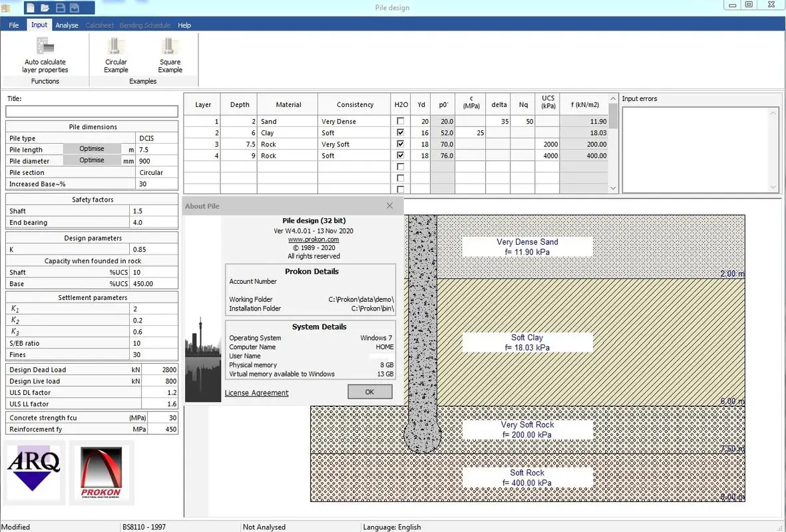The height and width of the screenshot is (532, 786).
Task: Open the Bending Schedule tab
Action: coord(145,25)
